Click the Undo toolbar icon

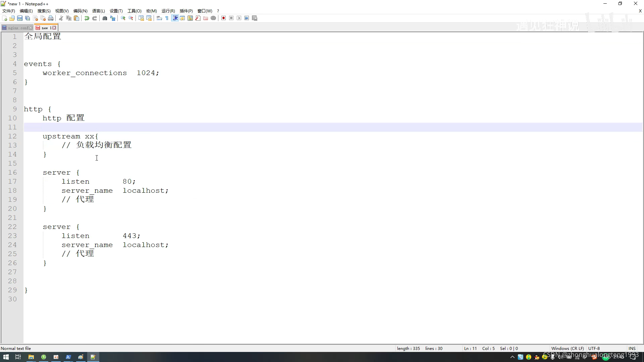(x=87, y=18)
